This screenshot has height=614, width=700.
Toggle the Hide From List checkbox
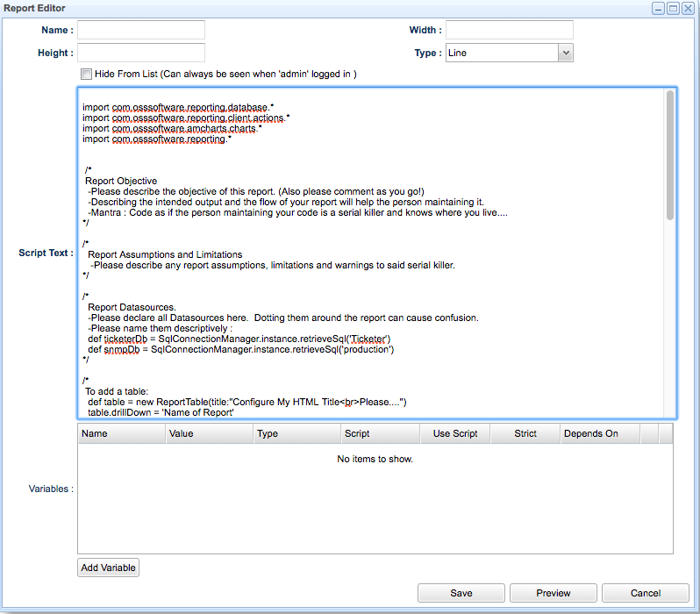[86, 75]
